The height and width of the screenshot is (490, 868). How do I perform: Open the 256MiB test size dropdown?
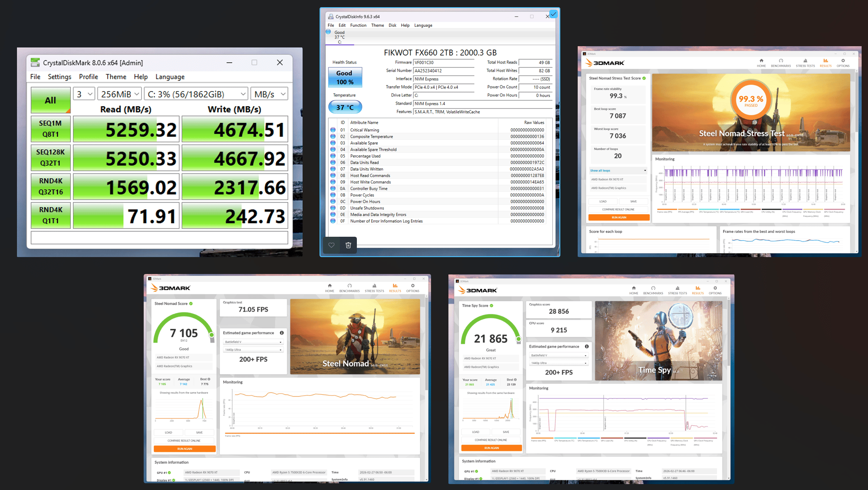tap(120, 94)
